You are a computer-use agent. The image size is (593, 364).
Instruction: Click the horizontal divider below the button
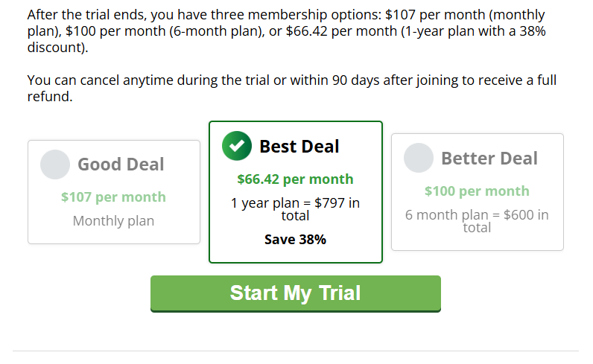[296, 351]
